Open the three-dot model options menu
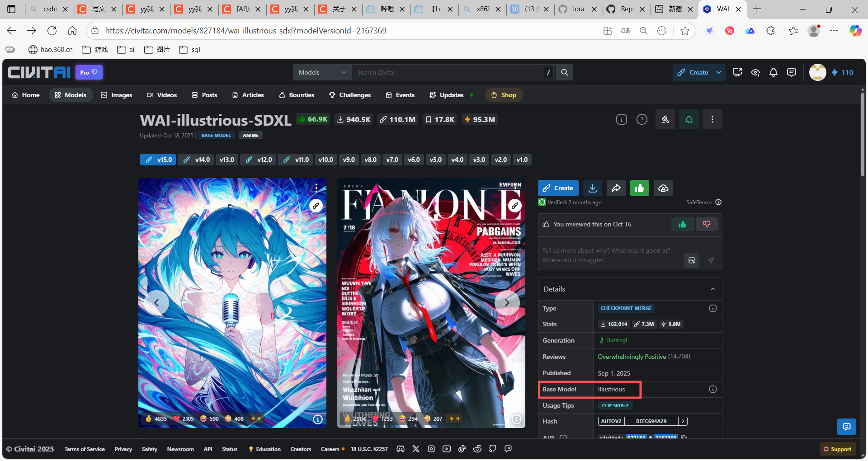 (x=712, y=119)
